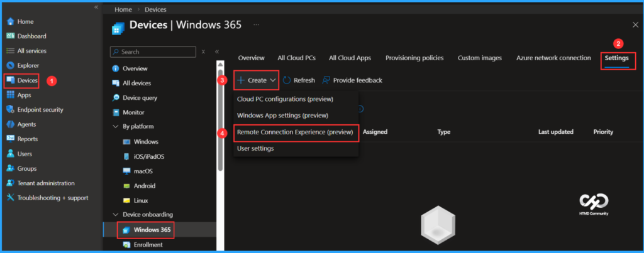Click the Home breadcrumb link
The height and width of the screenshot is (253, 644).
(x=123, y=9)
